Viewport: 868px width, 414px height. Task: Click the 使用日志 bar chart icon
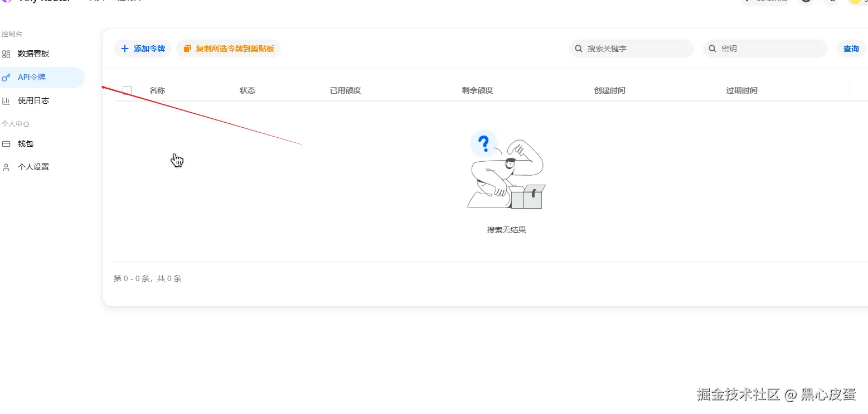click(6, 101)
